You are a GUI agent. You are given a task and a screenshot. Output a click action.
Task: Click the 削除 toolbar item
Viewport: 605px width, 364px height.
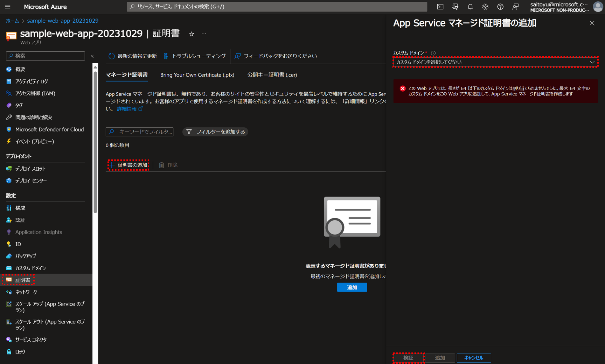pyautogui.click(x=168, y=165)
